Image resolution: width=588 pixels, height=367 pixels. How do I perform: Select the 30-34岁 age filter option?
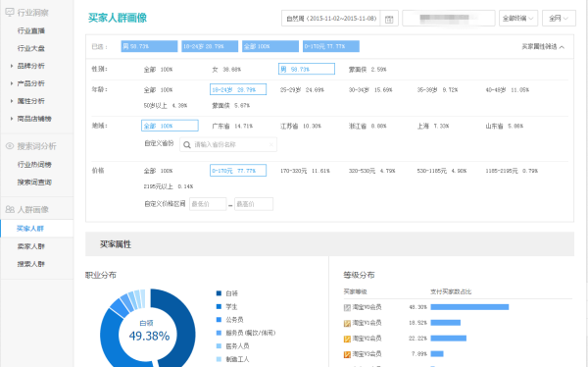point(370,89)
